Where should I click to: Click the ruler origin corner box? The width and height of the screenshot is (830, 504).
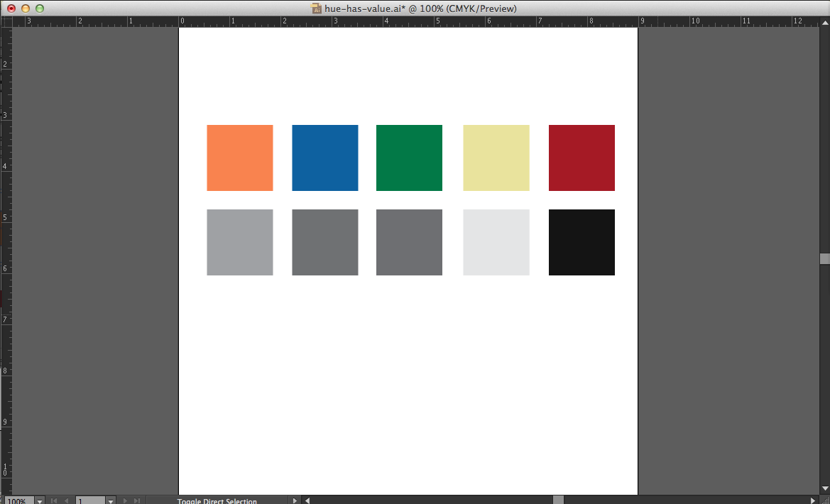click(6, 21)
